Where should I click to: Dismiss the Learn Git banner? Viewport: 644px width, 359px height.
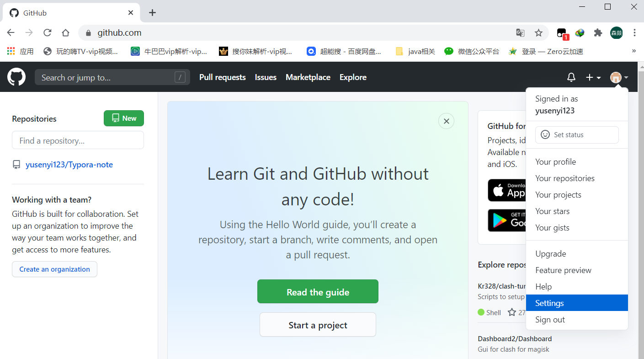click(x=446, y=121)
